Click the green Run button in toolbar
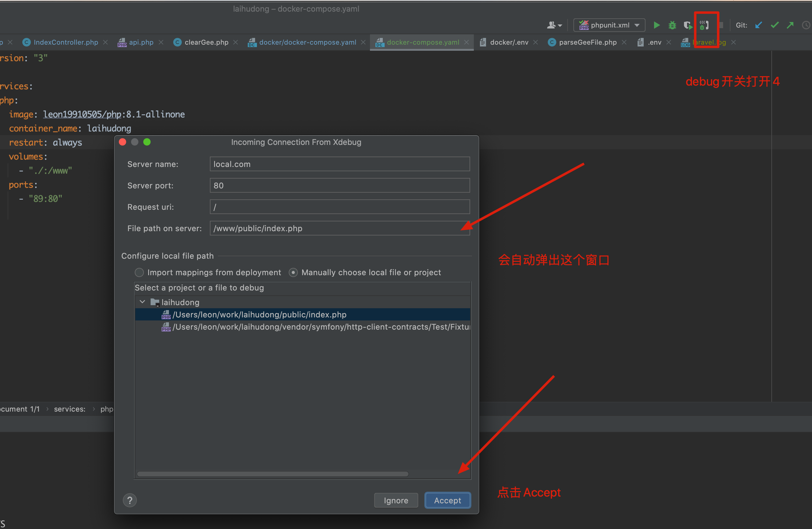Image resolution: width=812 pixels, height=529 pixels. point(657,25)
